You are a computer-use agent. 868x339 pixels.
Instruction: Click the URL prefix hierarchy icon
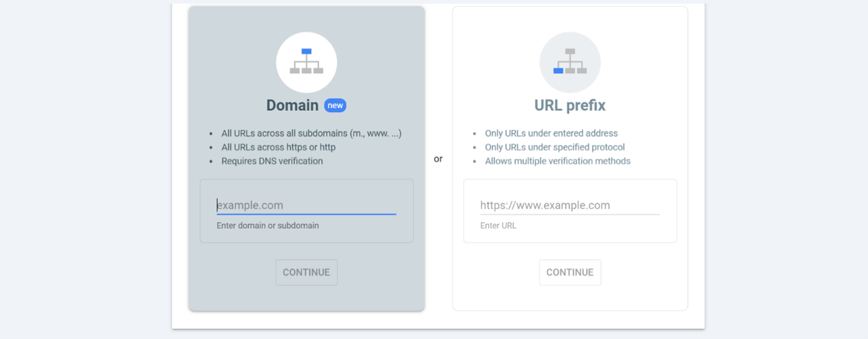(x=570, y=62)
